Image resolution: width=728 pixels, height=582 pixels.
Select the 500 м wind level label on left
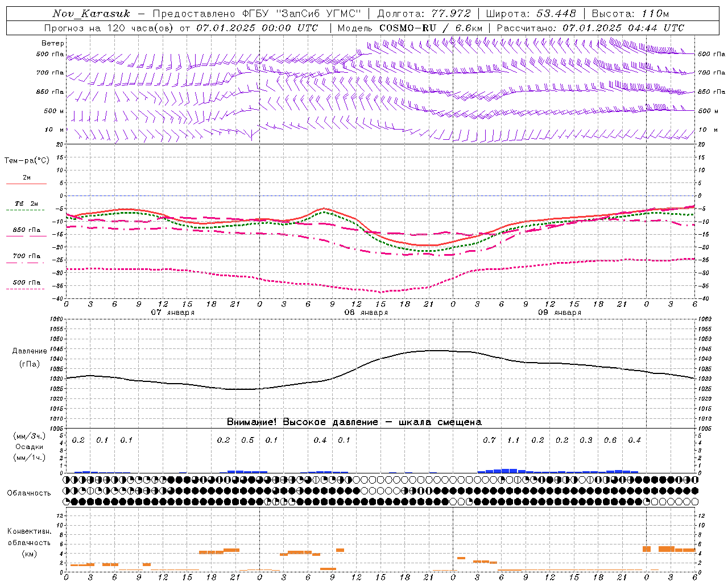(54, 111)
